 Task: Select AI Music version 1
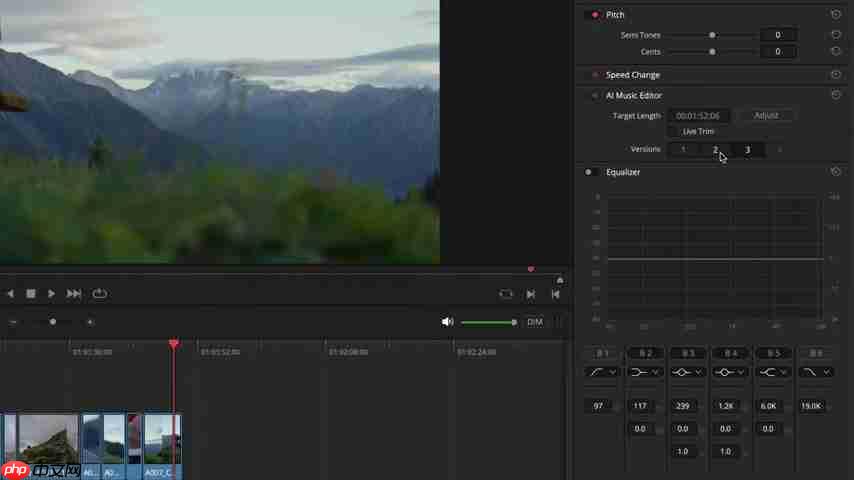(x=683, y=149)
